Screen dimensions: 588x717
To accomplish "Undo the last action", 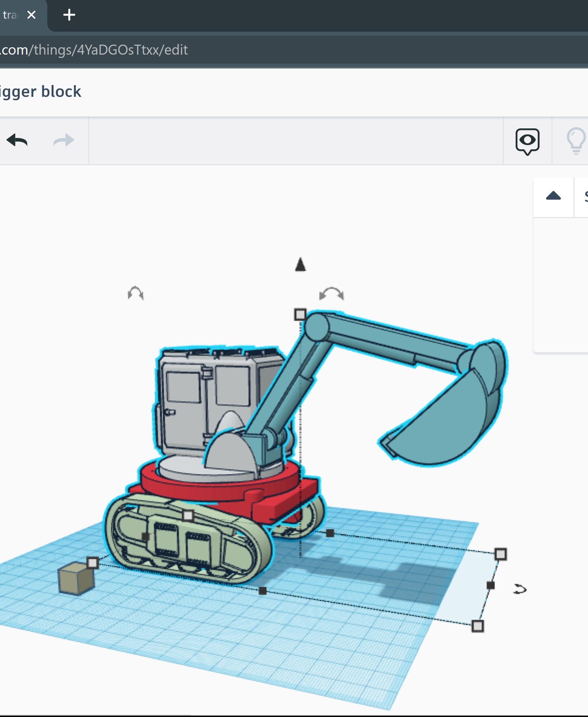I will [17, 140].
